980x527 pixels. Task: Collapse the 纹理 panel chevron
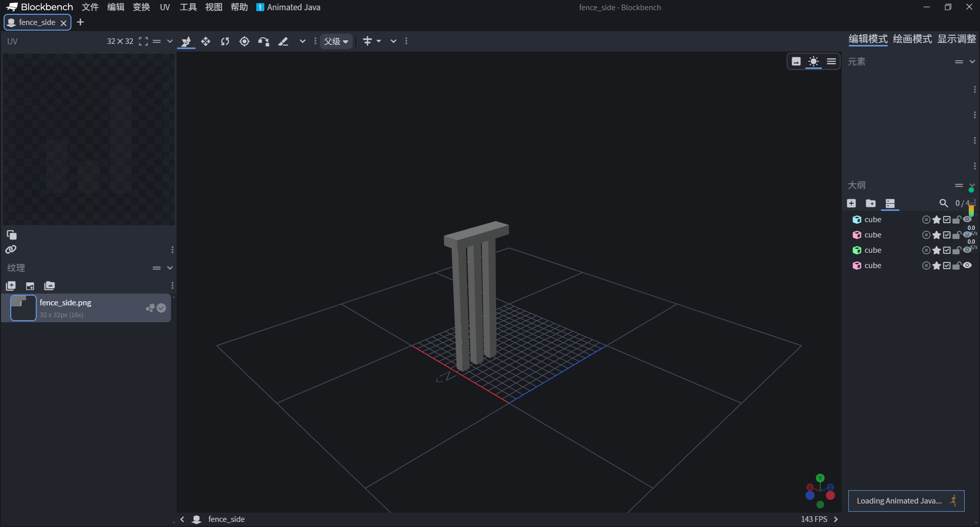[x=170, y=268]
